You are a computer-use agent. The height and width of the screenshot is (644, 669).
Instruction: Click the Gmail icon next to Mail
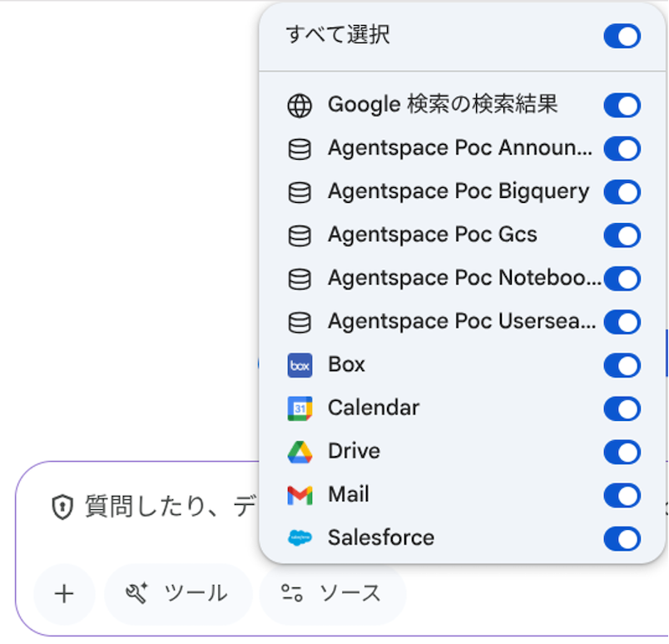[300, 496]
